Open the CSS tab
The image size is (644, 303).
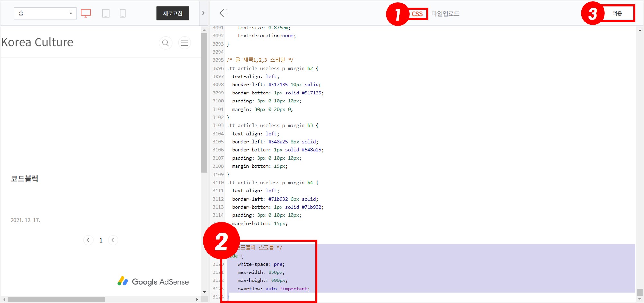417,14
